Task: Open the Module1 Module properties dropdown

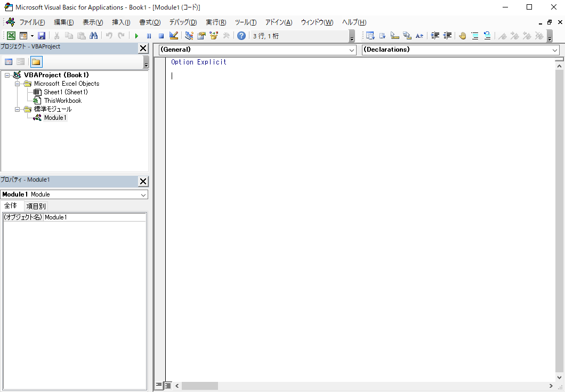Action: (143, 195)
